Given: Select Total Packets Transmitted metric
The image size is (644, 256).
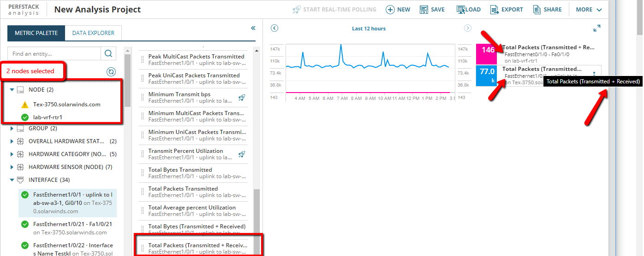Looking at the screenshot, I should click(193, 192).
